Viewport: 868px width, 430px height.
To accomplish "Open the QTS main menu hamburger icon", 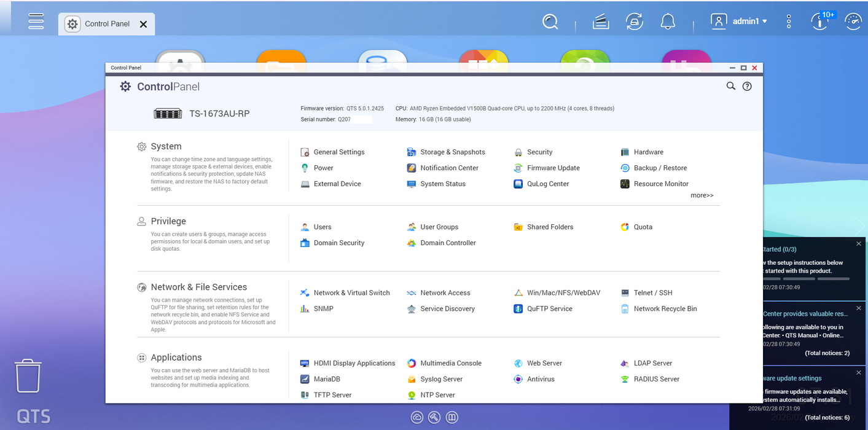I will pos(36,21).
